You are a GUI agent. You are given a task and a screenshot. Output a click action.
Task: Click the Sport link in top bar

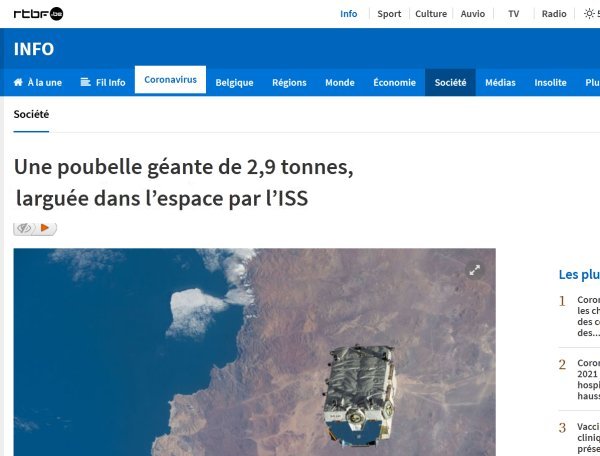pos(389,14)
